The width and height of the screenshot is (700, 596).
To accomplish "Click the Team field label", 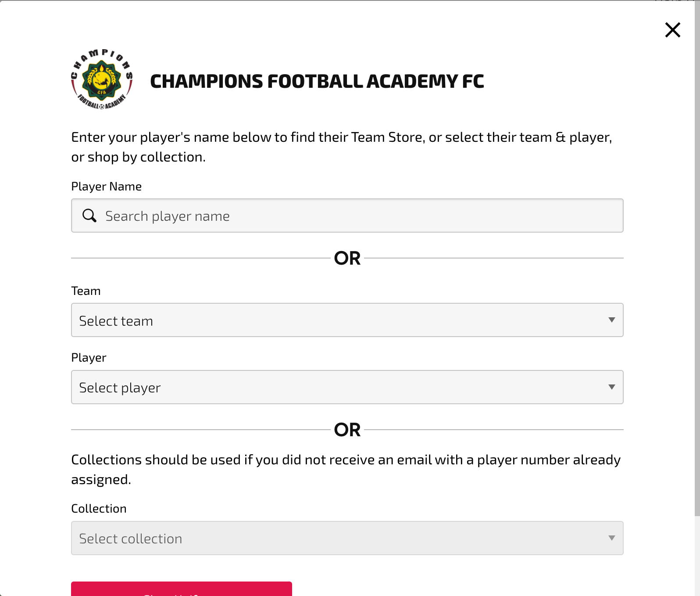I will [86, 291].
